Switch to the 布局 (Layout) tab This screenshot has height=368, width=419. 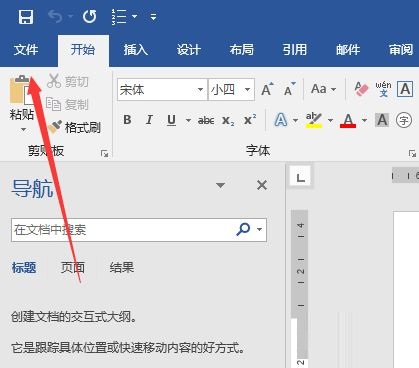(242, 50)
